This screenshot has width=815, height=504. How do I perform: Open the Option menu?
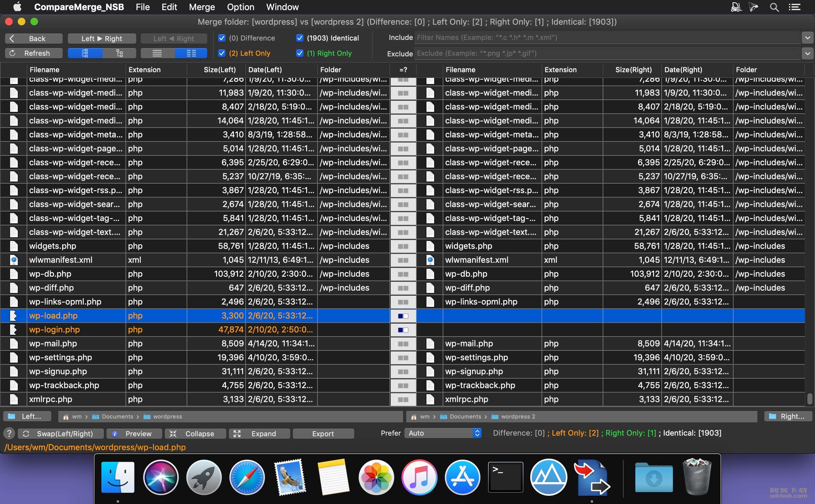click(x=241, y=7)
